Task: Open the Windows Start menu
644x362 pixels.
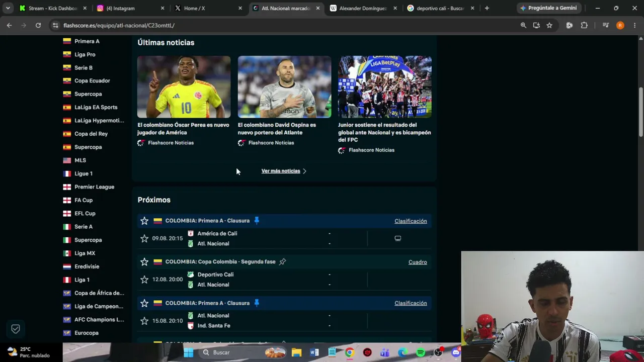Action: point(189,352)
